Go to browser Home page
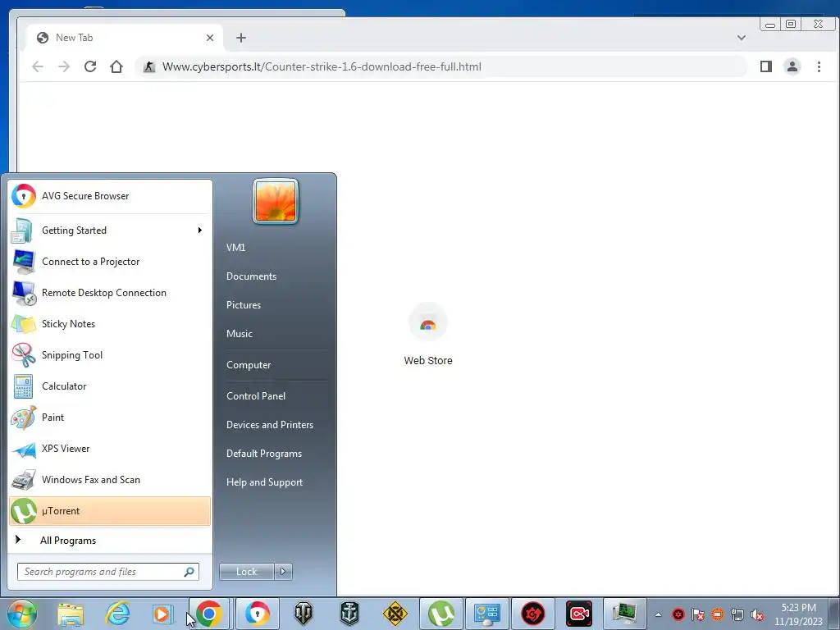840x630 pixels. click(x=116, y=66)
